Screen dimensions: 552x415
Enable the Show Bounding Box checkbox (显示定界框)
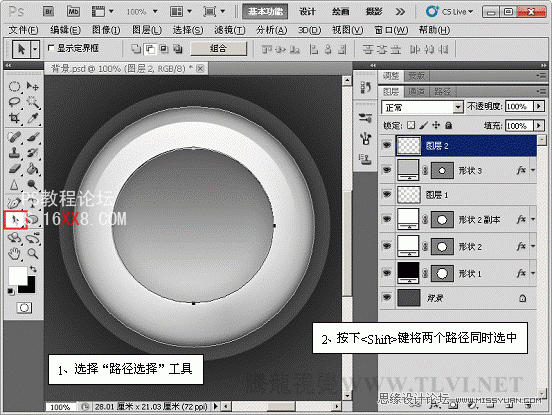[x=51, y=48]
